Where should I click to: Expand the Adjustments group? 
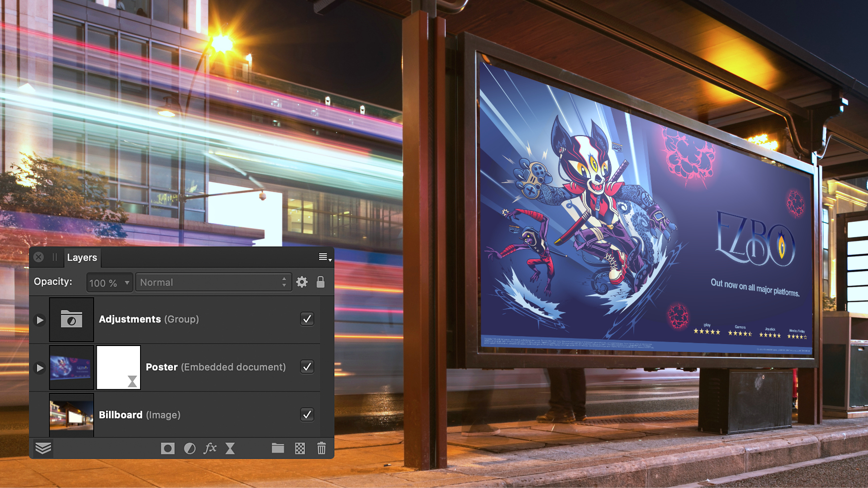[x=40, y=320]
